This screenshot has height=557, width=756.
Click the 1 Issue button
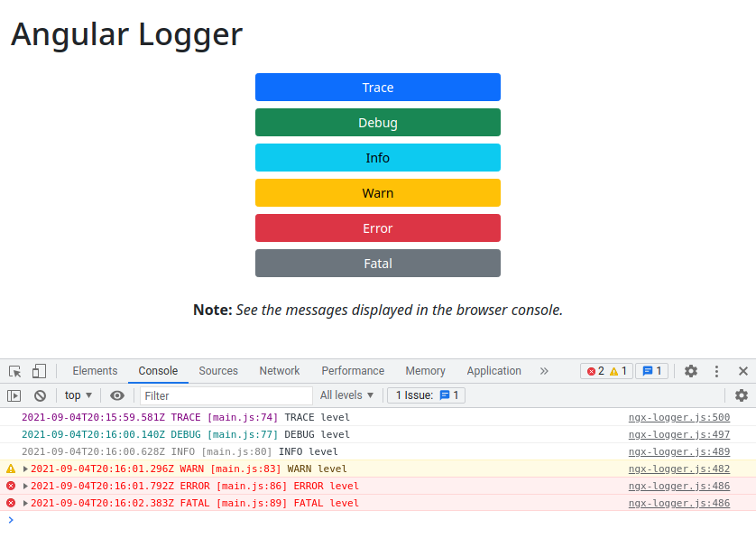tap(426, 395)
